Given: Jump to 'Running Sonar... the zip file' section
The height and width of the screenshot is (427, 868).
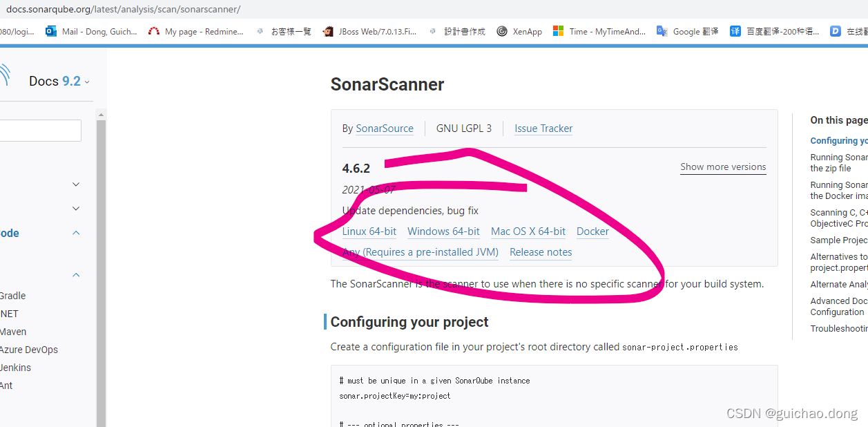Looking at the screenshot, I should tap(839, 162).
